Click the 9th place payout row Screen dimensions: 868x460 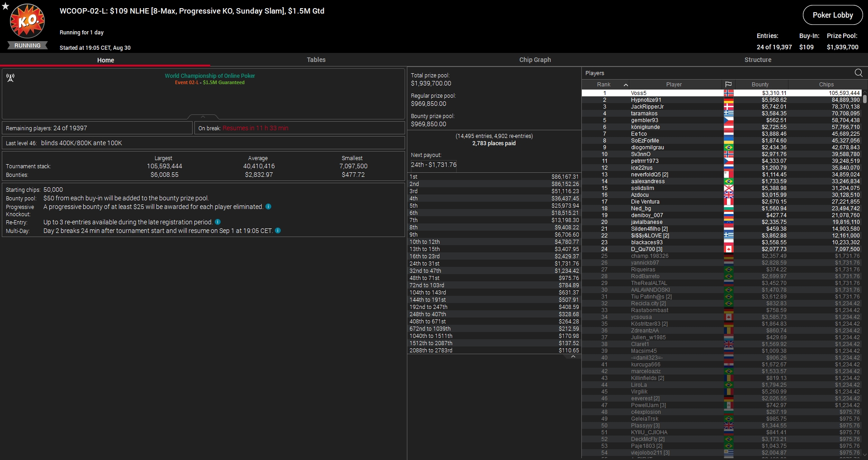(x=494, y=235)
